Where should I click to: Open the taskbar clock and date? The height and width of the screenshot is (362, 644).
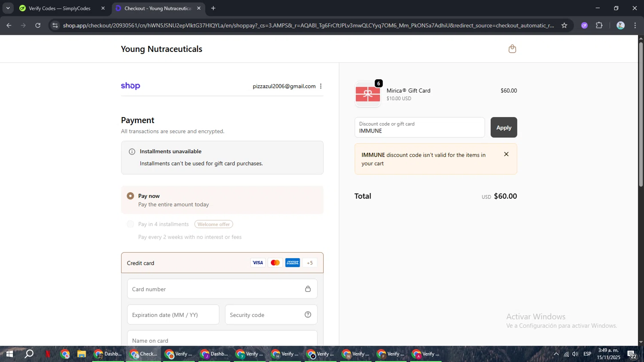tap(608, 354)
